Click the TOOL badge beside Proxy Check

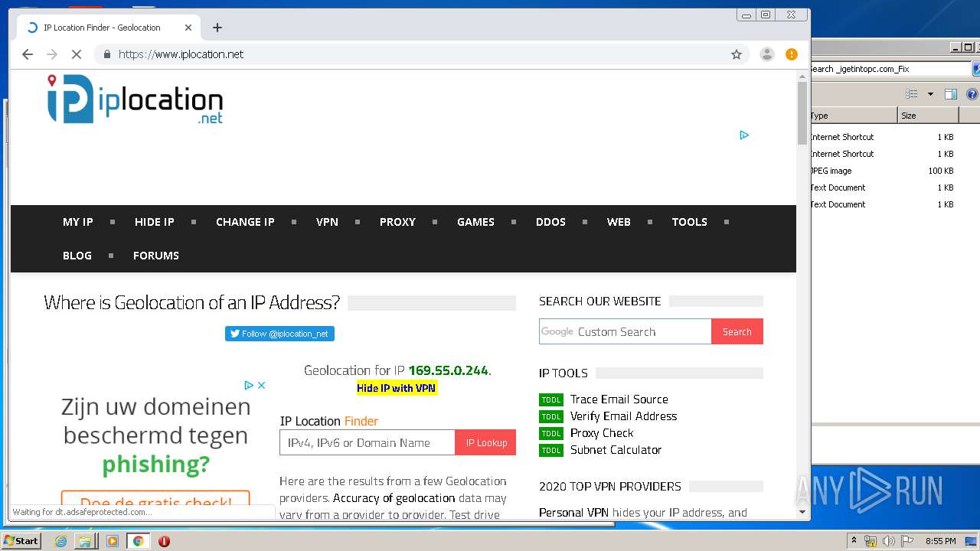551,433
